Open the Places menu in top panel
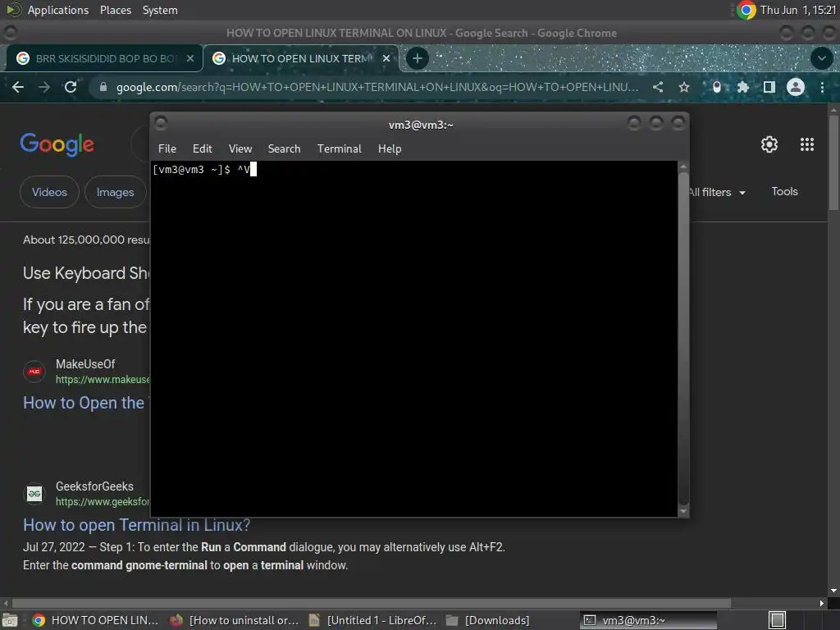Viewport: 840px width, 630px height. coord(115,10)
